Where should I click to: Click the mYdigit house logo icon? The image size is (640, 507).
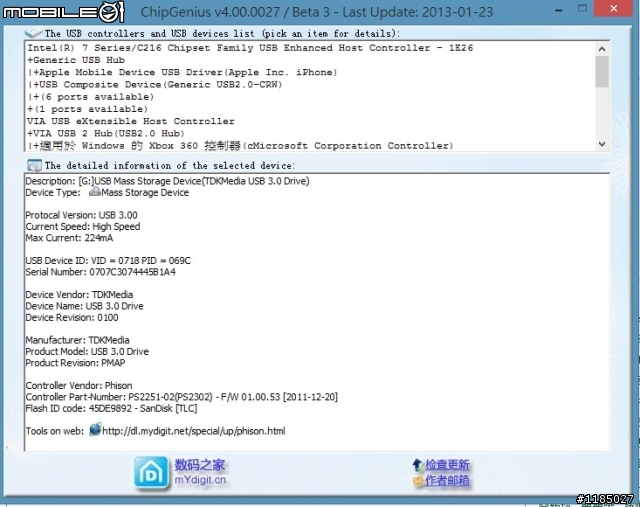coord(151,473)
